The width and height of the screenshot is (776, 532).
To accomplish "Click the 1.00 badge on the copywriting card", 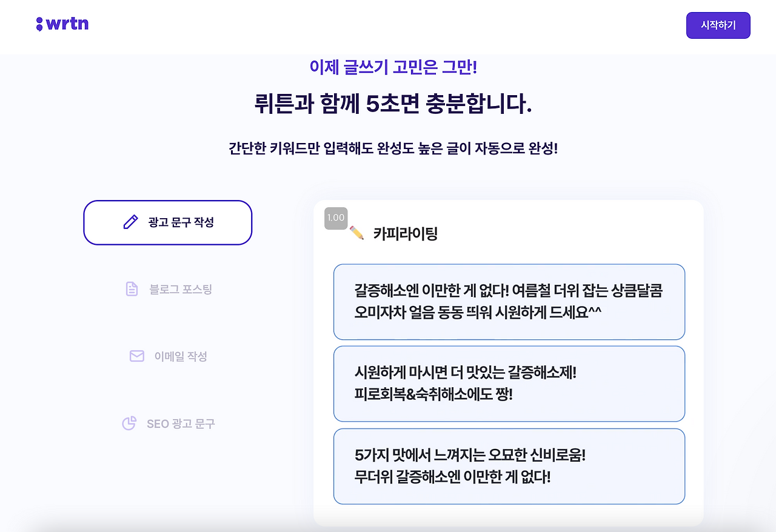I will [x=336, y=217].
